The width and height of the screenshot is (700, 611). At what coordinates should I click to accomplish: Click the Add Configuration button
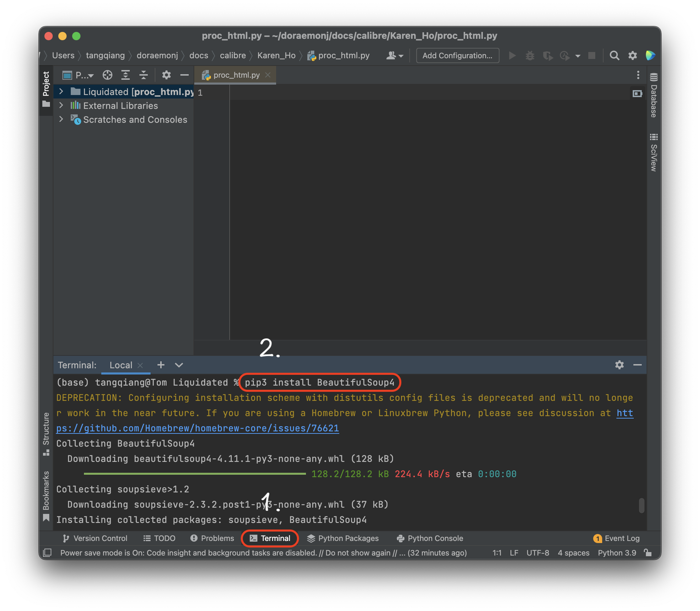457,55
